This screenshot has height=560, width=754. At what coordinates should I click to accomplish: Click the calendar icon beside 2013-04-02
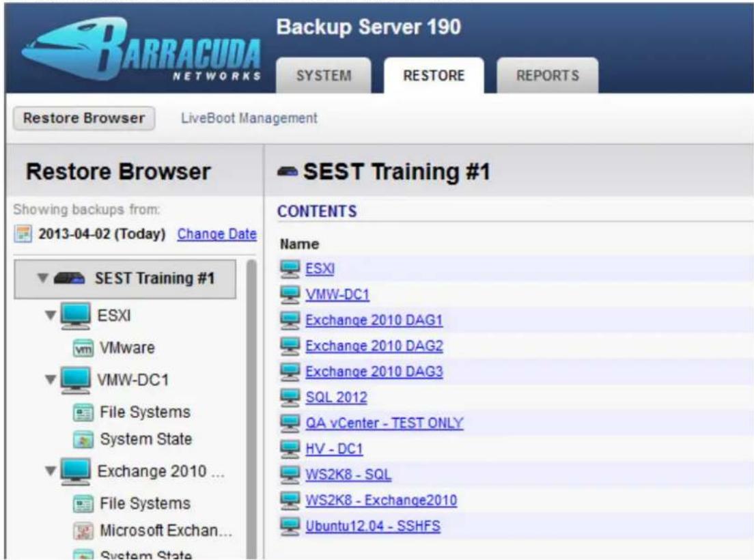pos(23,234)
